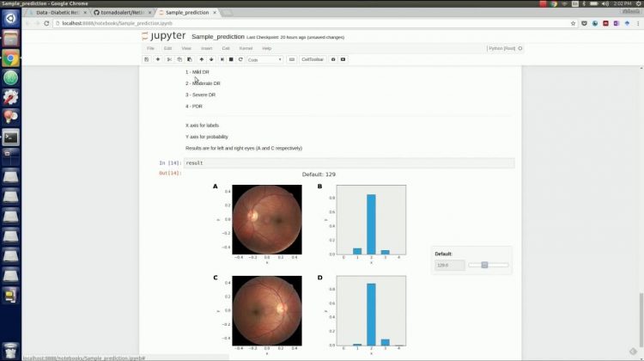Viewport: 644px width, 361px height.
Task: Click the red extension icon in Chrome
Action: click(x=605, y=23)
